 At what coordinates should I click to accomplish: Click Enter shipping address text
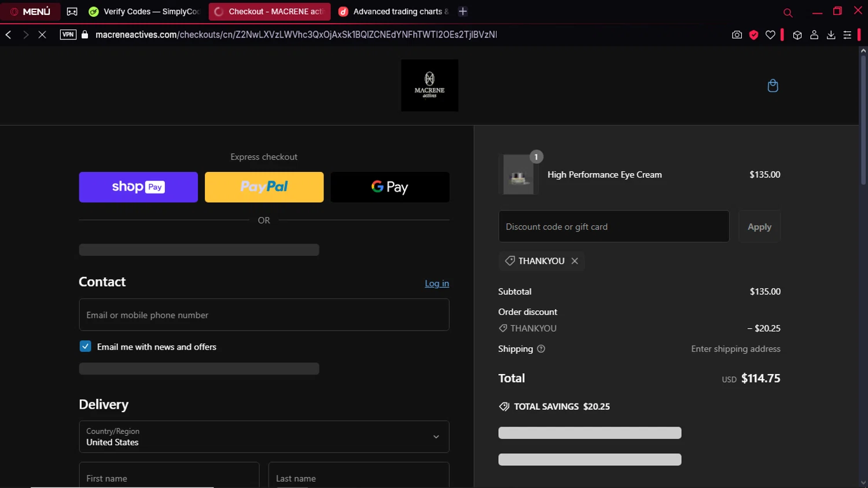click(x=735, y=348)
